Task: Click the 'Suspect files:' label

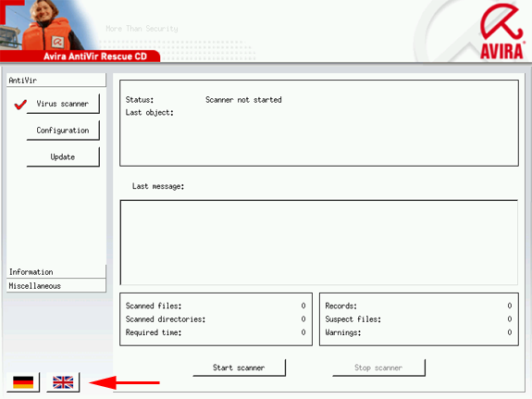Action: (x=353, y=319)
